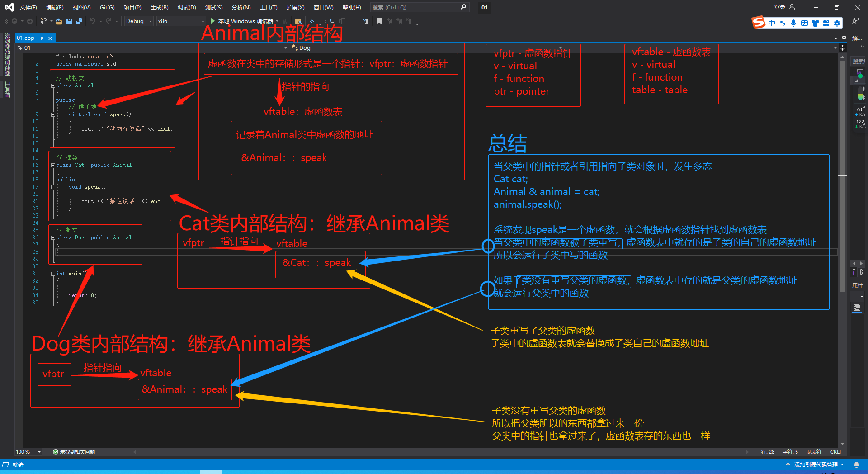Image resolution: width=868 pixels, height=474 pixels.
Task: Open the Debug configuration dropdown
Action: [139, 21]
